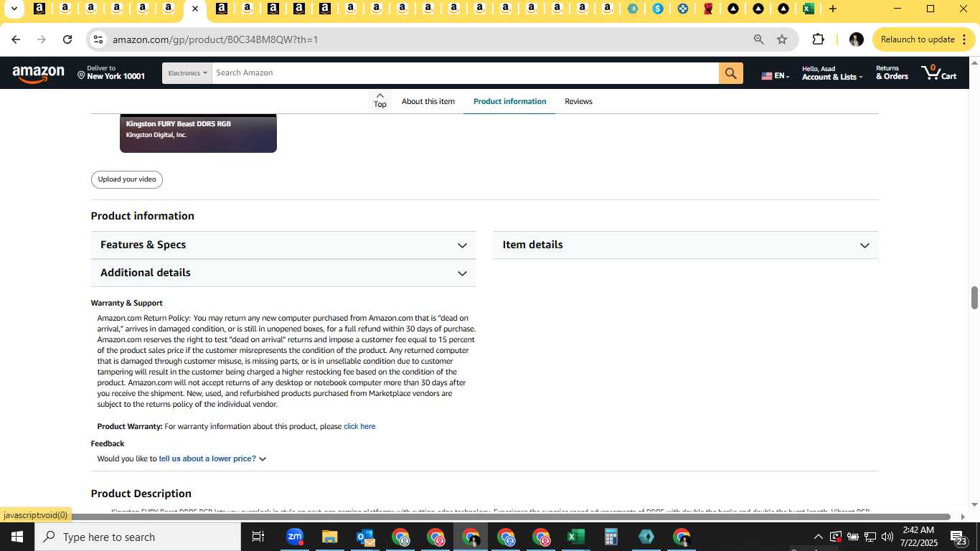Image resolution: width=980 pixels, height=551 pixels.
Task: Switch to the green Excel icon tab
Action: pyautogui.click(x=808, y=9)
